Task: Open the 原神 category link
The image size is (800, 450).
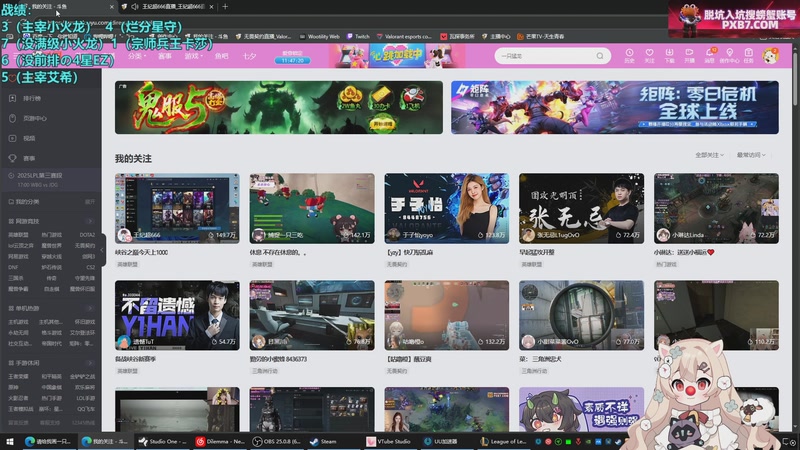Action: 13,387
